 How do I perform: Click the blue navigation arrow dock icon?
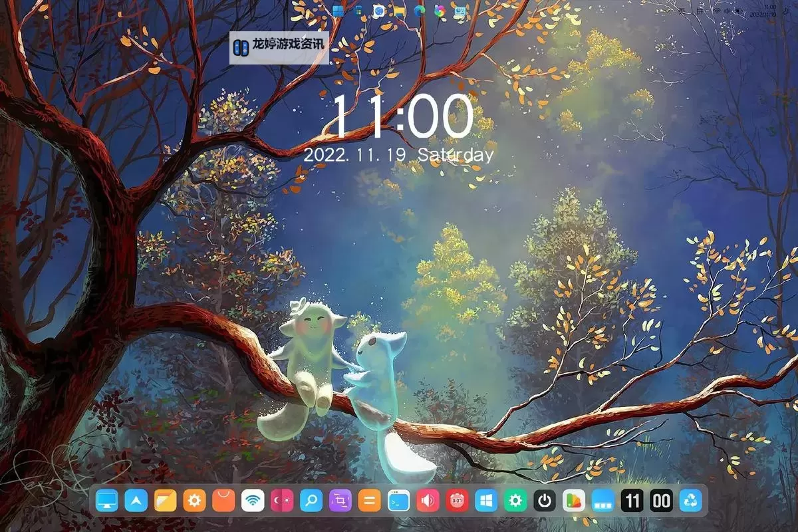136,500
